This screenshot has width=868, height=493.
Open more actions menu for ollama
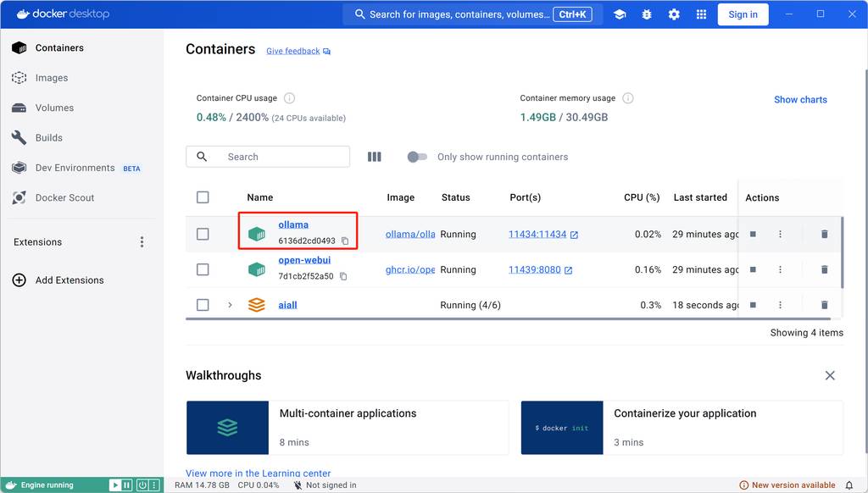click(780, 235)
